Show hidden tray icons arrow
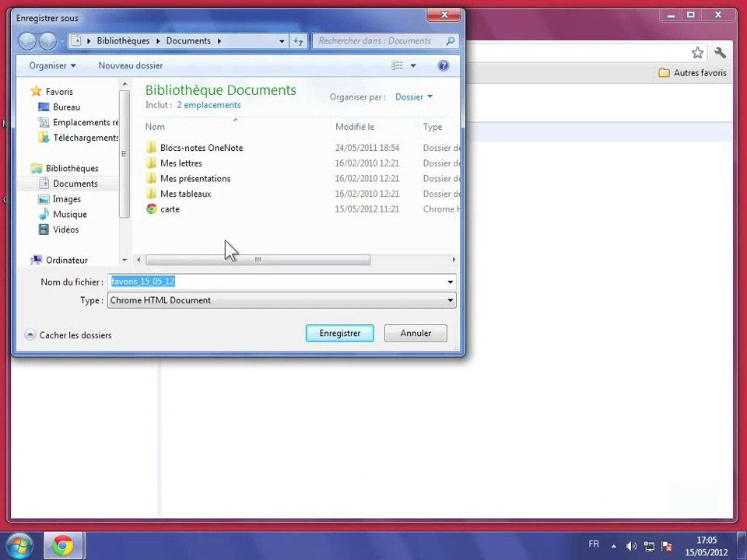This screenshot has width=747, height=560. tap(614, 546)
